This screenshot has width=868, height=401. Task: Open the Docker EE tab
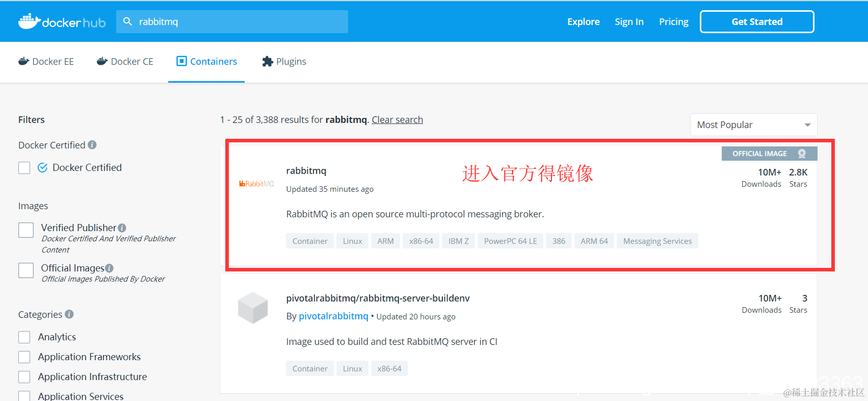(x=46, y=62)
